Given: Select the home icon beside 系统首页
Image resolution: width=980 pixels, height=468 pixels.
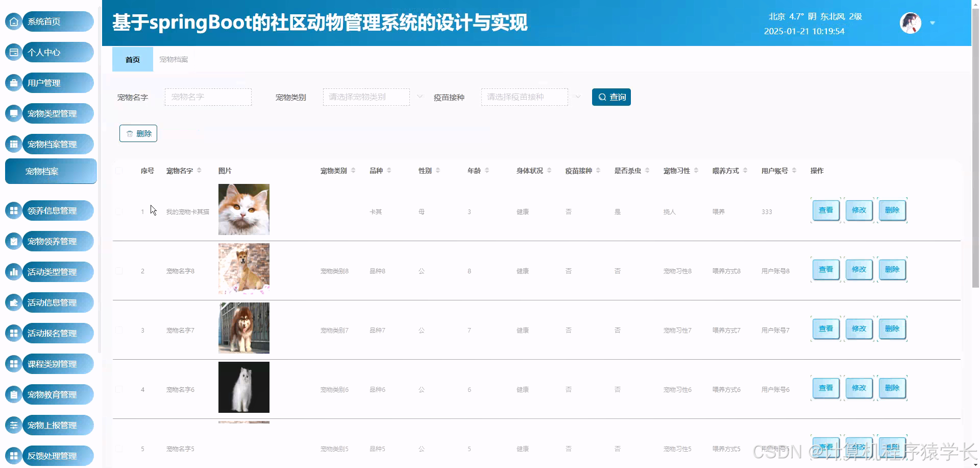Looking at the screenshot, I should 13,21.
